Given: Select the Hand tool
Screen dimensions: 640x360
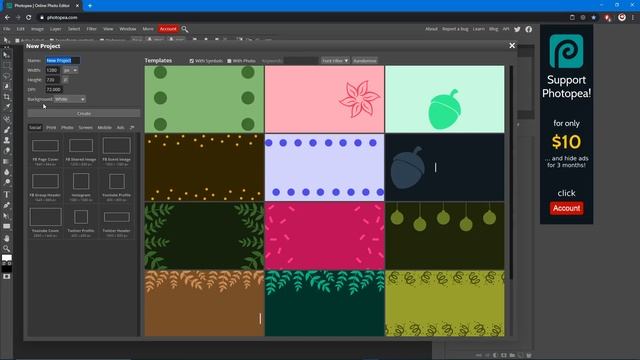Looking at the screenshot, I should tap(7, 238).
